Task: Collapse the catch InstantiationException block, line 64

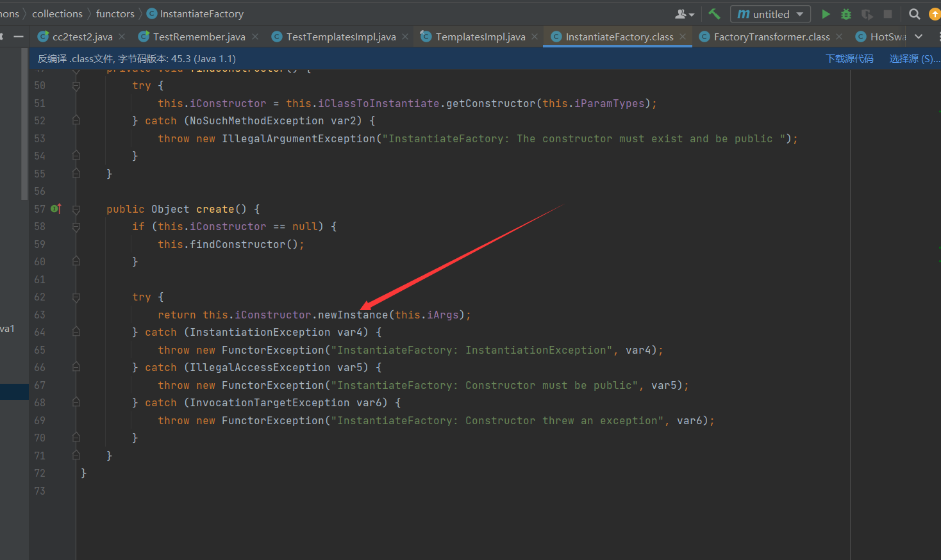Action: (x=76, y=332)
